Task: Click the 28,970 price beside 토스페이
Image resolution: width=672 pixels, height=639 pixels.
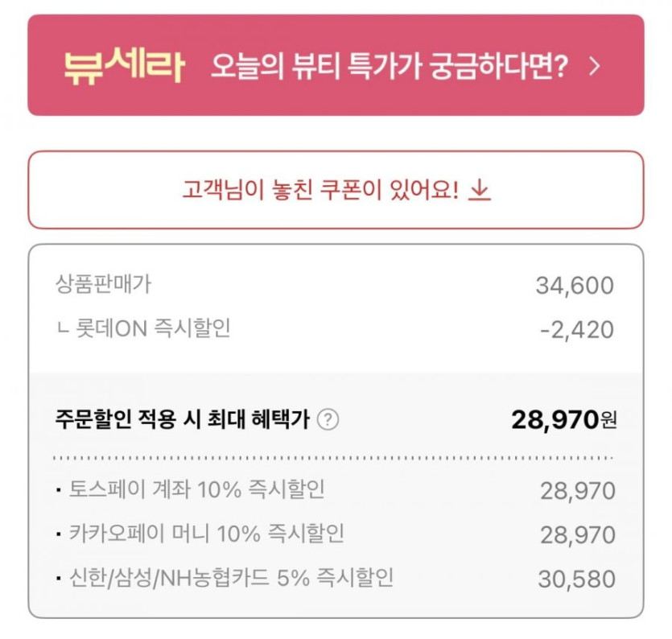Action: [x=578, y=491]
